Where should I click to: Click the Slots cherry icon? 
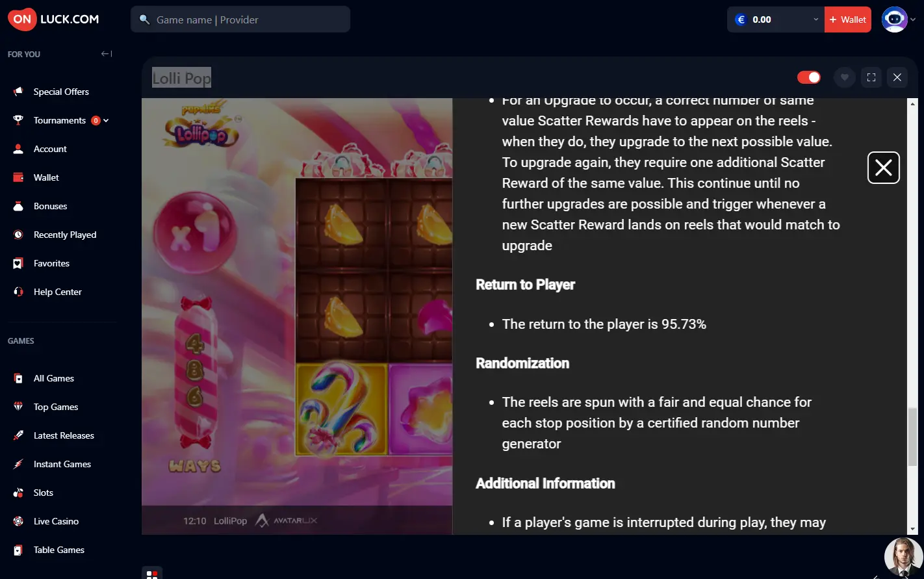(x=18, y=493)
